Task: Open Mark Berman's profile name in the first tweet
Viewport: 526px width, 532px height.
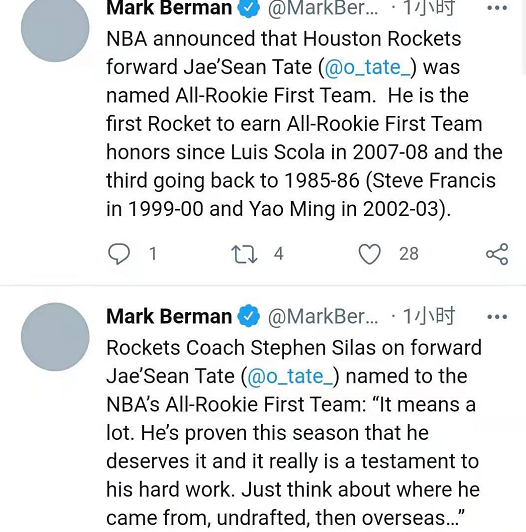Action: coord(169,7)
